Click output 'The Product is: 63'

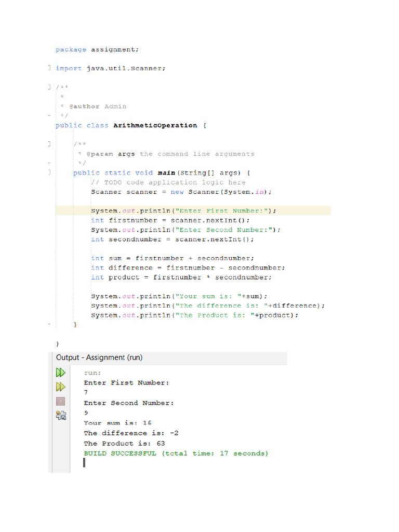pyautogui.click(x=124, y=444)
